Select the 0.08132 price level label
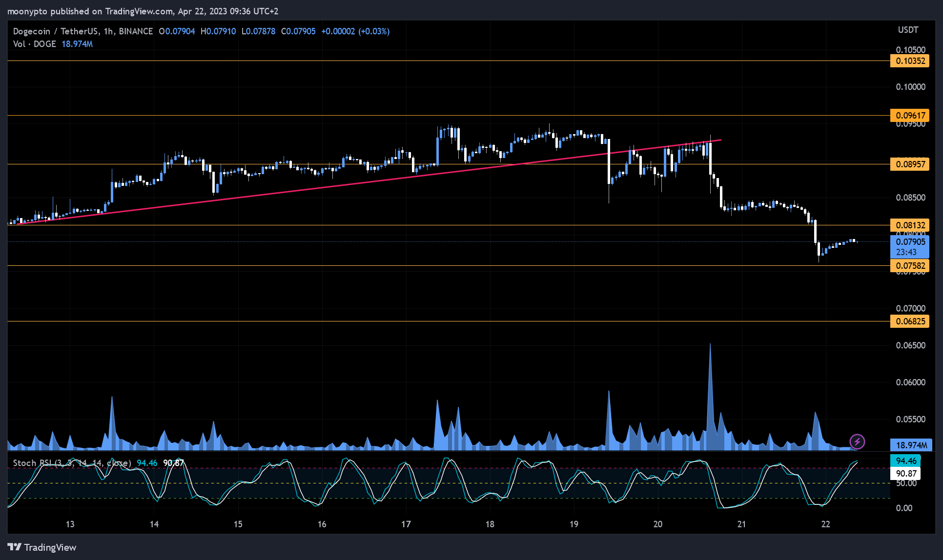This screenshot has height=560, width=943. tap(910, 225)
